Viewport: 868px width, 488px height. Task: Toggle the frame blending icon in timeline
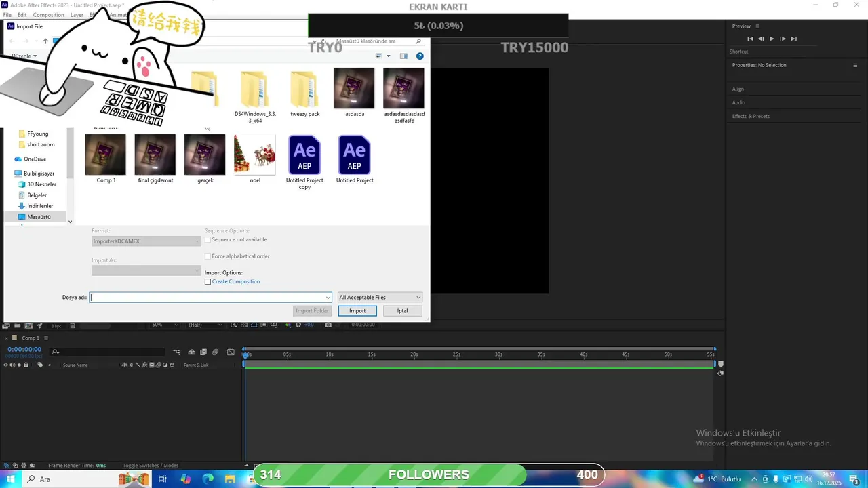click(x=203, y=352)
